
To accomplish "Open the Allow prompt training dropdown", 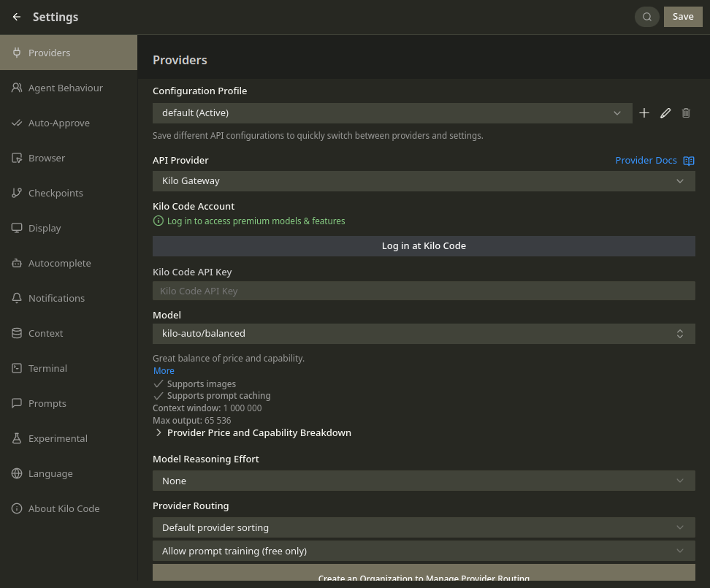I will (x=424, y=551).
